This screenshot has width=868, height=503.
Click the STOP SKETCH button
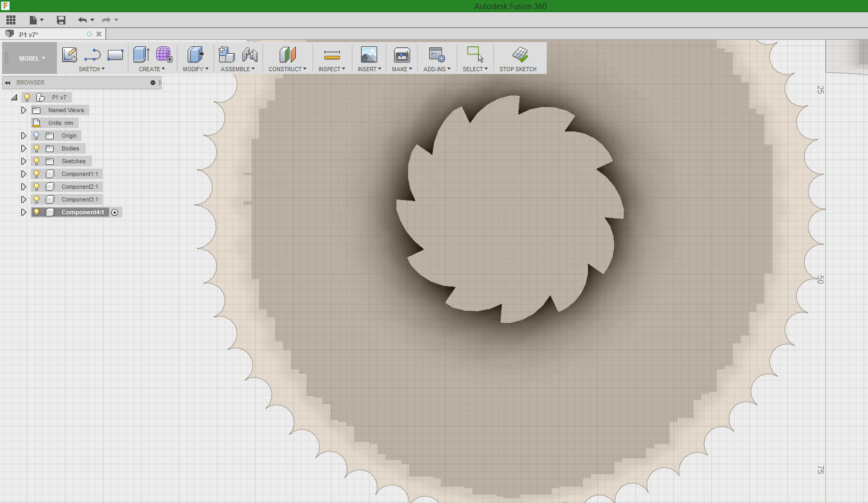[518, 60]
